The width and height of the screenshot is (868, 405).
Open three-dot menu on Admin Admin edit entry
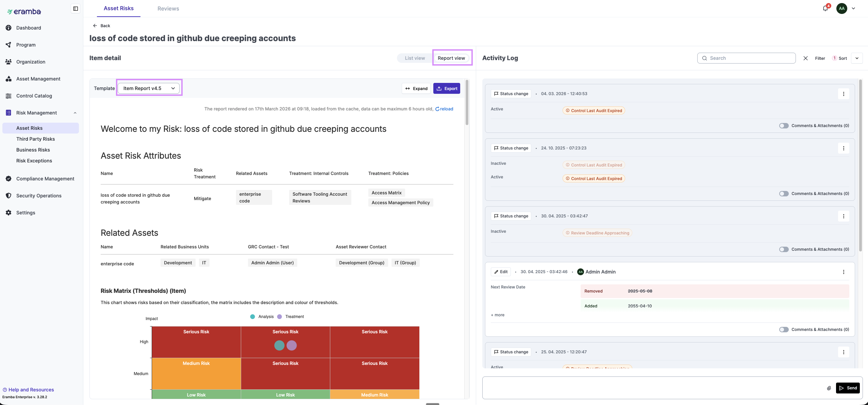coord(844,272)
